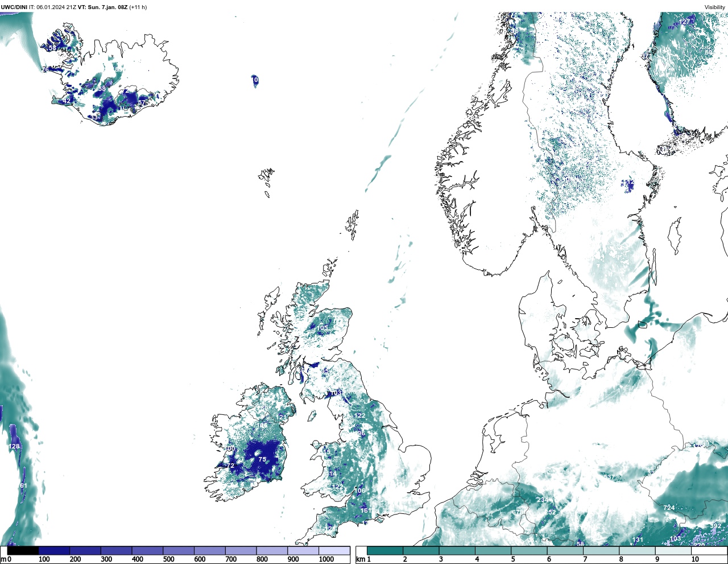The image size is (728, 564).
Task: Click the 9–10 km palest legend swatch
Action: pos(673,550)
